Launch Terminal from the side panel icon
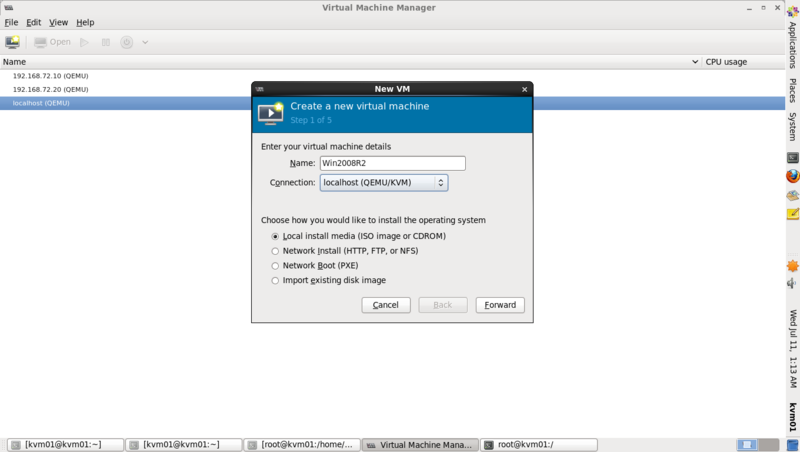Viewport: 800px width, 452px height. click(x=792, y=158)
